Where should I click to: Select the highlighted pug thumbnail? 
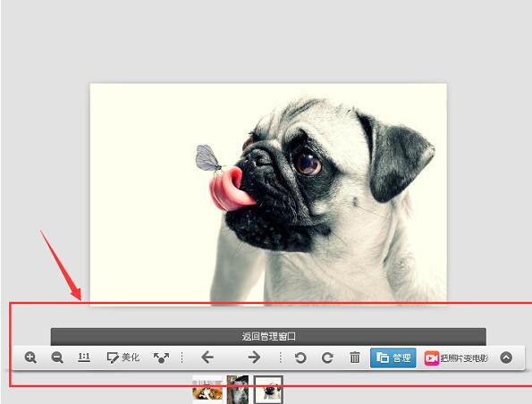268,390
